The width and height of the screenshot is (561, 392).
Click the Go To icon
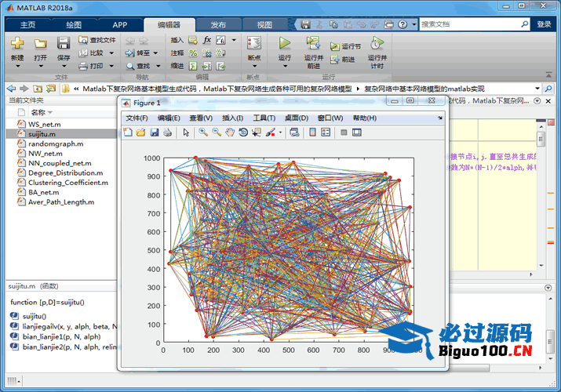(x=130, y=53)
